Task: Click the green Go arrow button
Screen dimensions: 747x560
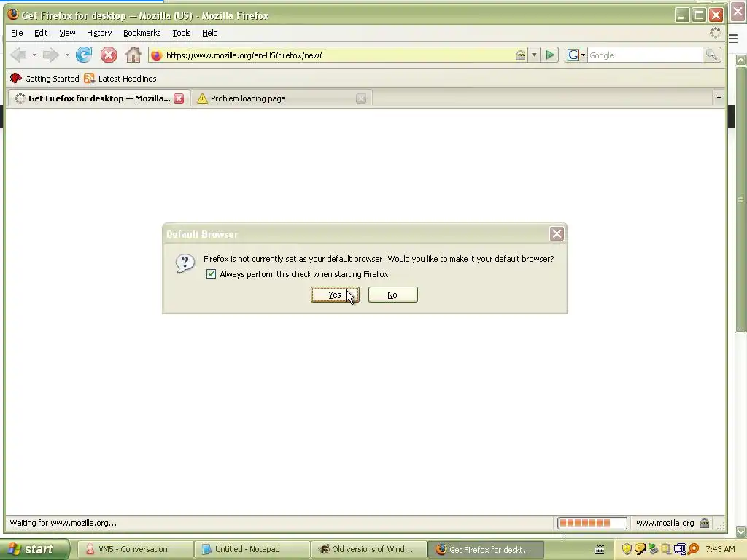Action: click(550, 55)
